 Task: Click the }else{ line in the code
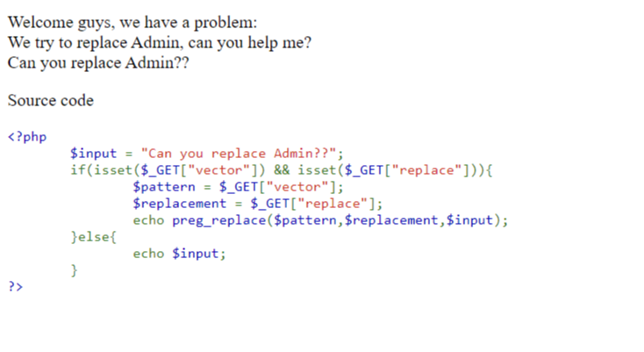(92, 237)
